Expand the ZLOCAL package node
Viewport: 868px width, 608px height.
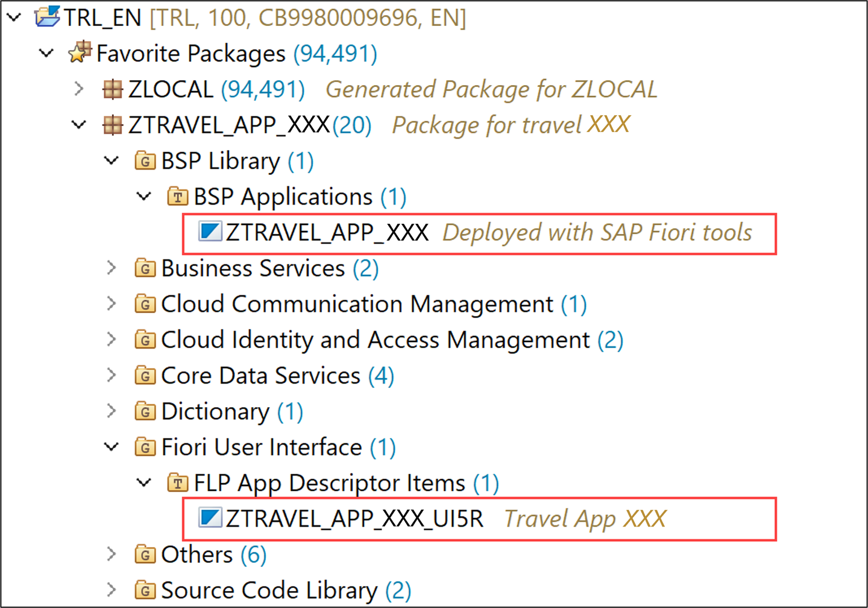click(79, 89)
